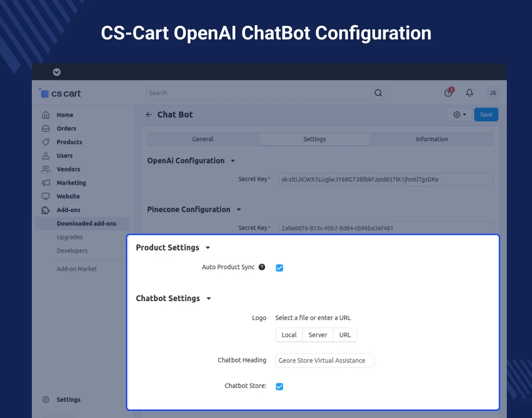Open the activity icon with red badge

click(448, 93)
